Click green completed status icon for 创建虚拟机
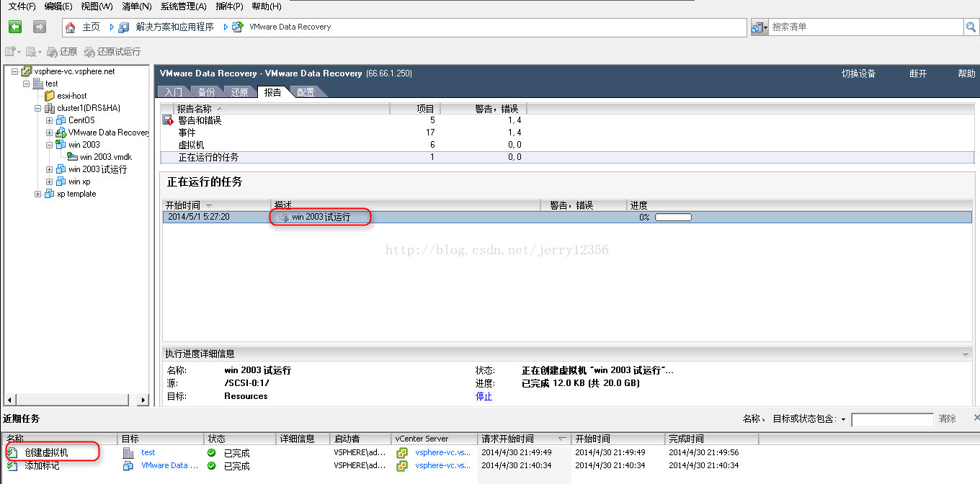 211,453
